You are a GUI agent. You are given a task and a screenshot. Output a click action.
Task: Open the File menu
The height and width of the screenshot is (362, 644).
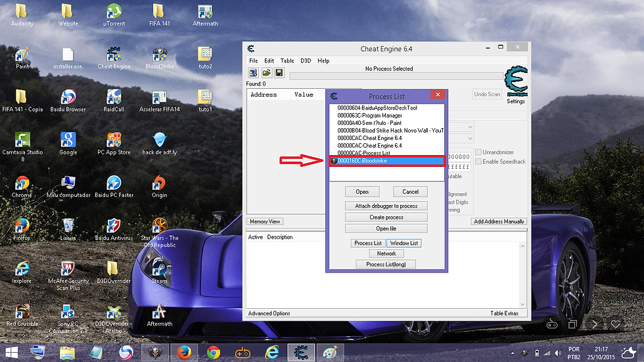click(254, 60)
